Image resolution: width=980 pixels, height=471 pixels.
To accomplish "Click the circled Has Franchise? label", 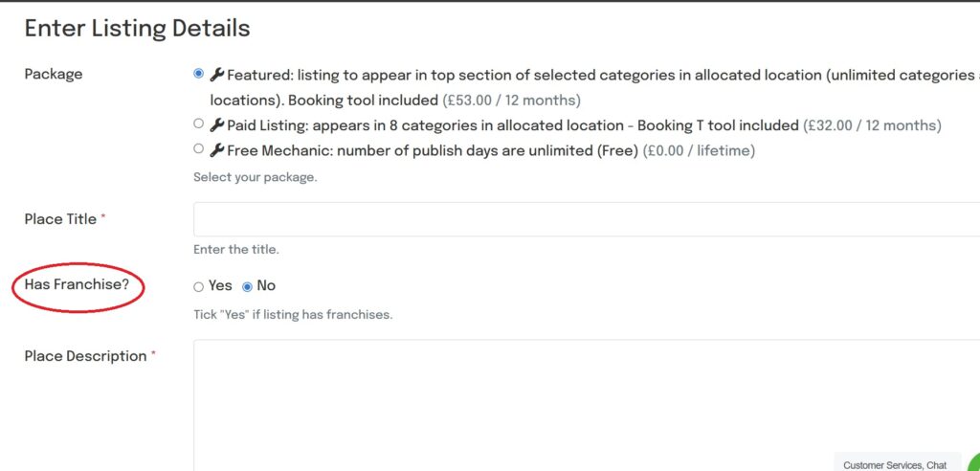I will (77, 285).
